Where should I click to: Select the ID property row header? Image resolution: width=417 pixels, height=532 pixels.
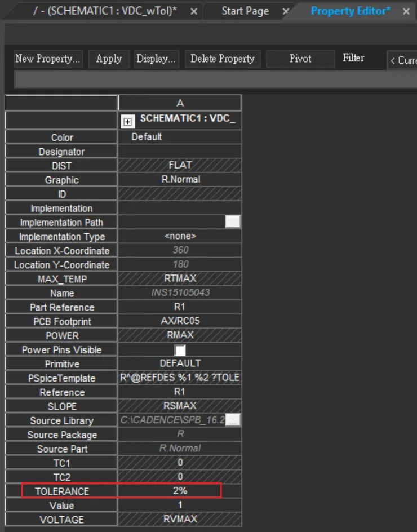click(61, 194)
